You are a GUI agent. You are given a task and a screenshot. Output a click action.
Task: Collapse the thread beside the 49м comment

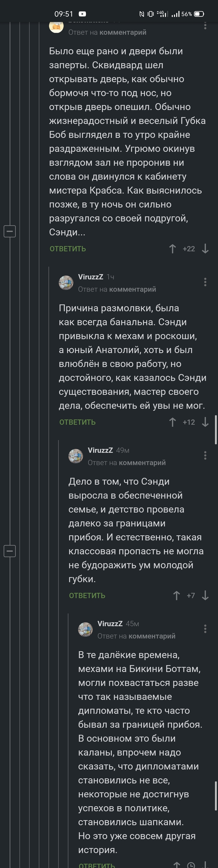tap(9, 551)
